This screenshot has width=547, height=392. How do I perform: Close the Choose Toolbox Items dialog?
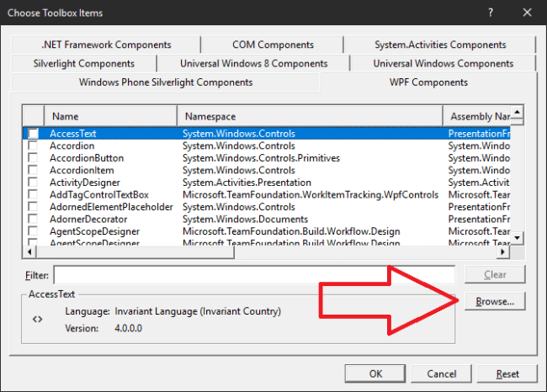pos(528,13)
